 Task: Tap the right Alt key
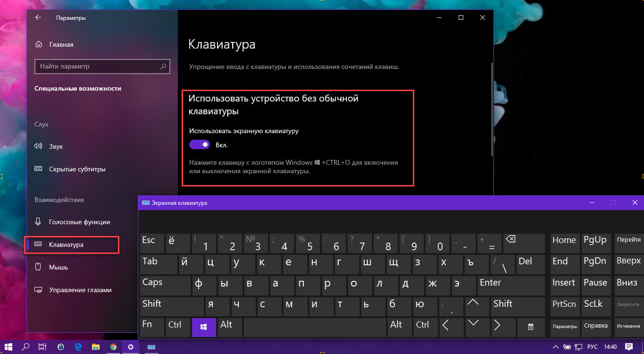pyautogui.click(x=399, y=328)
